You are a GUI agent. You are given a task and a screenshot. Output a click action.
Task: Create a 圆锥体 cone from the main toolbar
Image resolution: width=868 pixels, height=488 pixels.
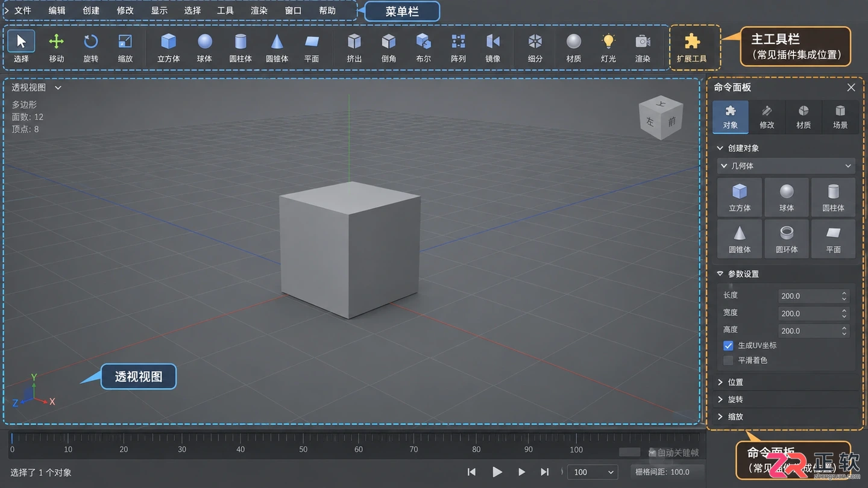[277, 47]
